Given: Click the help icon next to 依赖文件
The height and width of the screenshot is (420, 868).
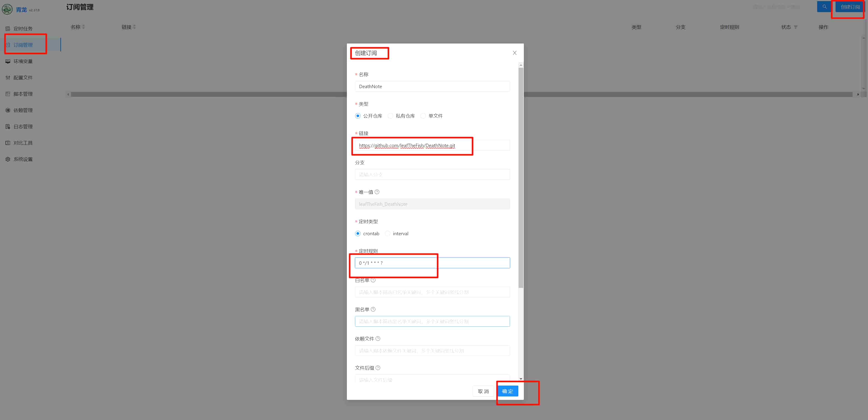Looking at the screenshot, I should click(x=378, y=339).
